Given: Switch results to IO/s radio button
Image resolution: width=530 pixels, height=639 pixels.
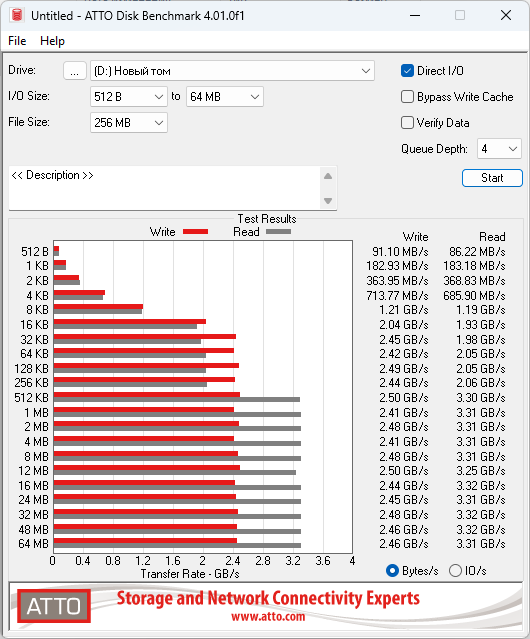Looking at the screenshot, I should (x=455, y=571).
